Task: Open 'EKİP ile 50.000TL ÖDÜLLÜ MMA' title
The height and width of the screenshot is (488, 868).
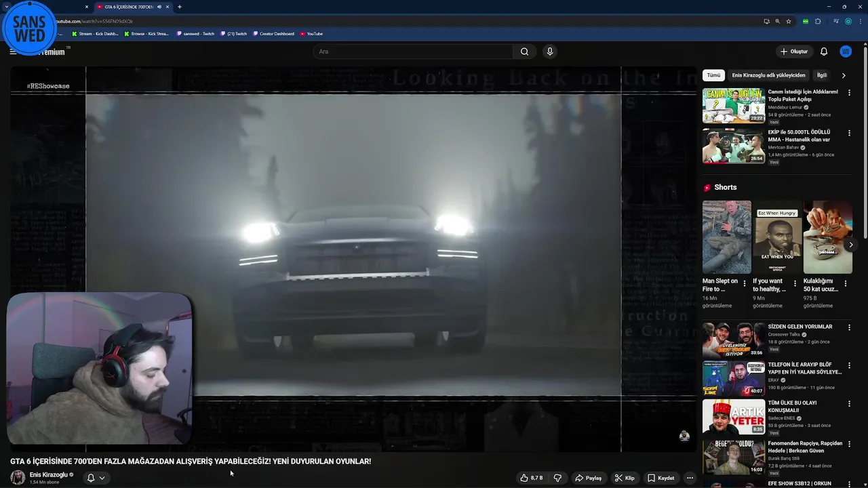Action: (800, 136)
